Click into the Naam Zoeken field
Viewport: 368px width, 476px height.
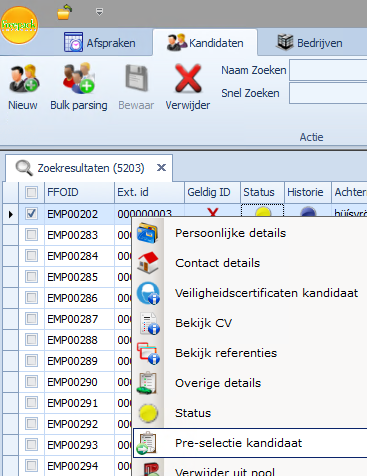[328, 70]
